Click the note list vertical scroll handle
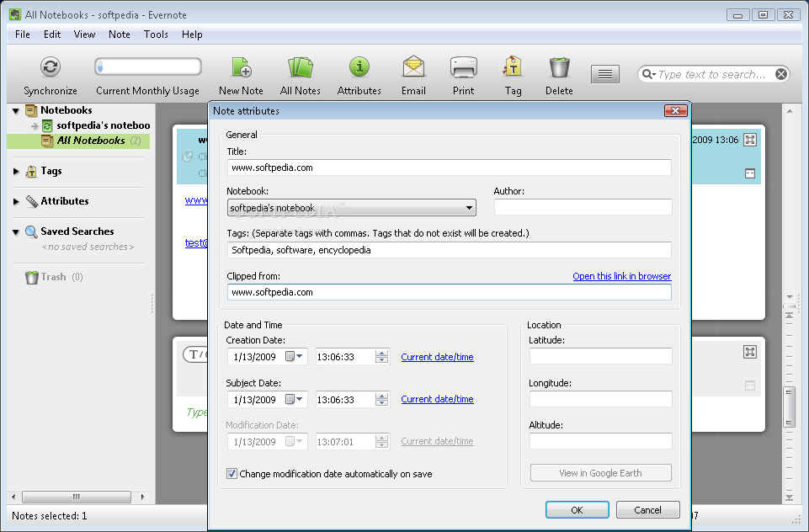The image size is (809, 532). pos(789,407)
